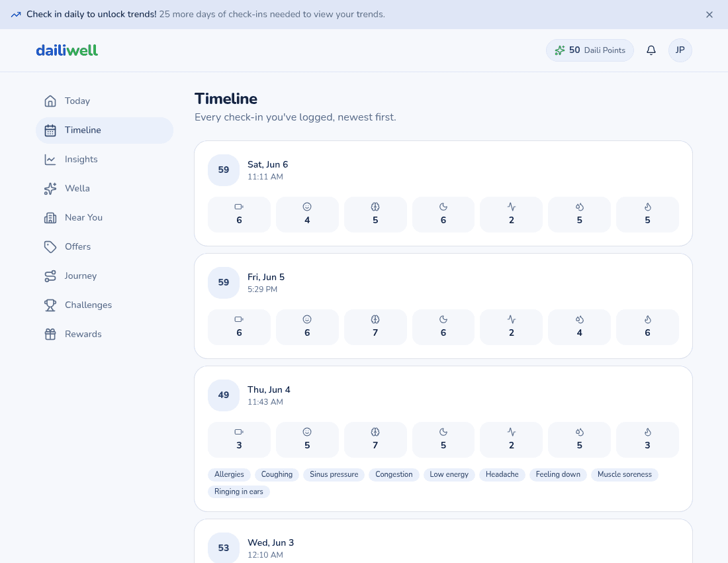Image resolution: width=728 pixels, height=563 pixels.
Task: Click the Rewards gift icon
Action: pos(50,334)
